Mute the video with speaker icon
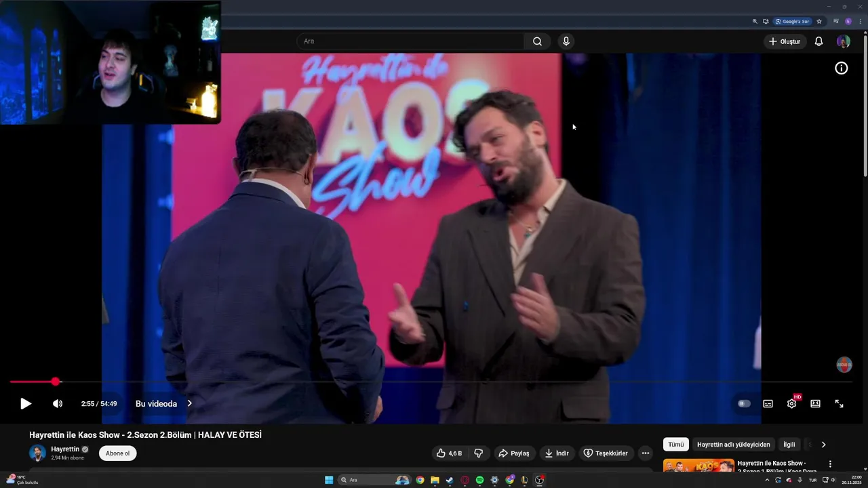This screenshot has width=868, height=488. click(x=58, y=404)
